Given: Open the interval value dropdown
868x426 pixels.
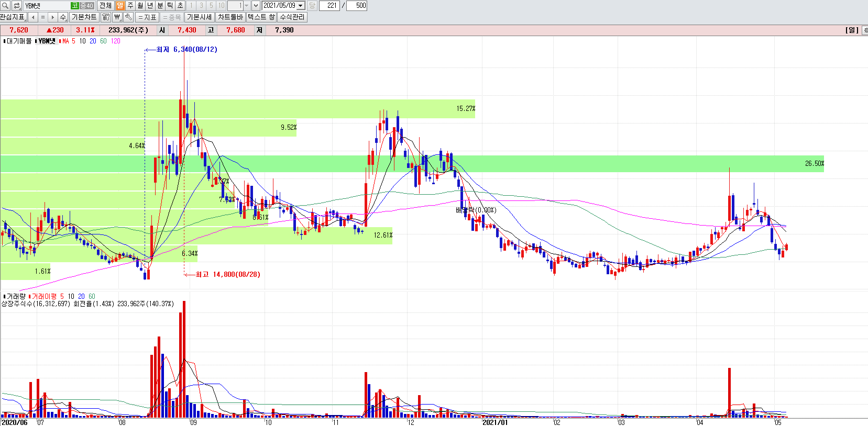Looking at the screenshot, I should pos(247,6).
